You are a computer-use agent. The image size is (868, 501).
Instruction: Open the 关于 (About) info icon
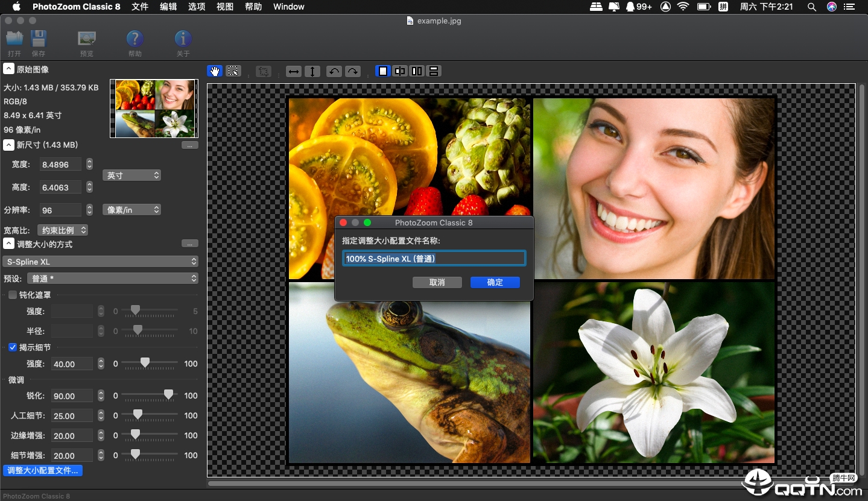183,39
